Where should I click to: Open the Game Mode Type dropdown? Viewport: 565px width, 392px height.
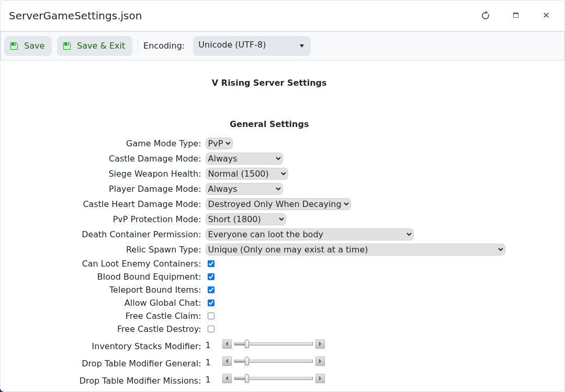219,143
